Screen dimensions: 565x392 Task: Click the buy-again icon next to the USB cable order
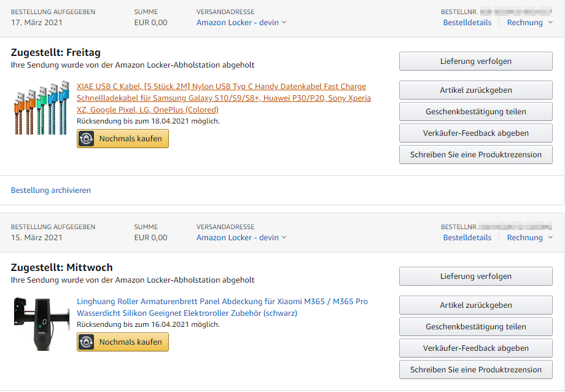click(x=86, y=138)
